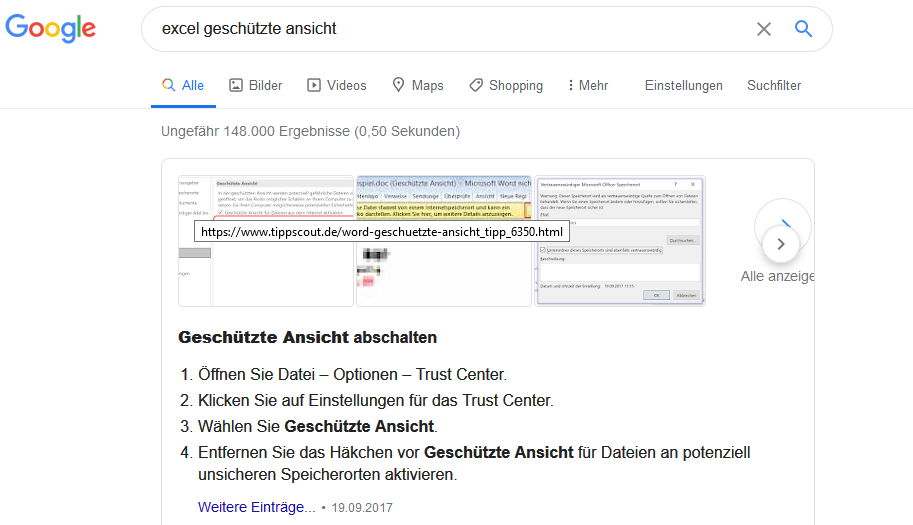913x525 pixels.
Task: Click step 'Öffnen Sie Datei – Optionen – Trust Center'
Action: click(x=352, y=374)
